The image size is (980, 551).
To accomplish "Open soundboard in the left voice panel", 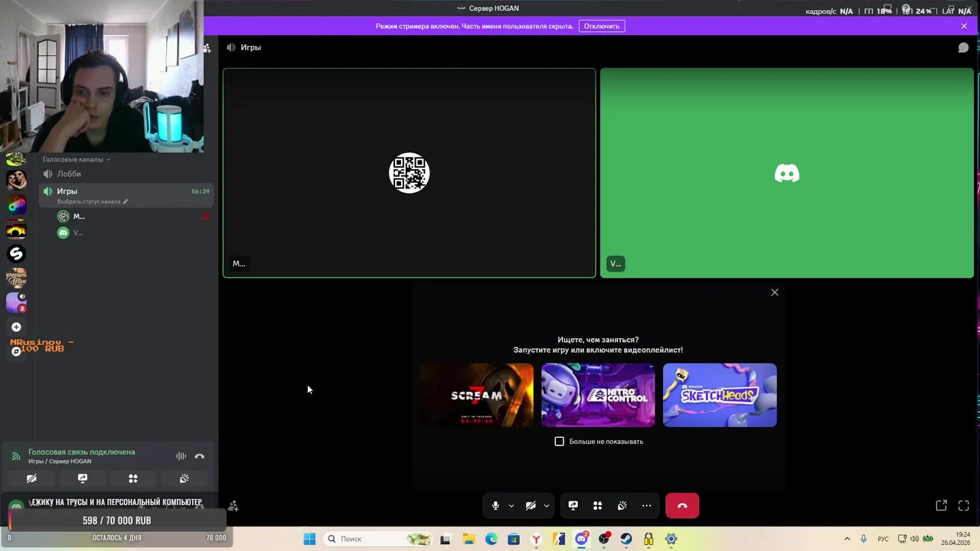I will pos(185,478).
